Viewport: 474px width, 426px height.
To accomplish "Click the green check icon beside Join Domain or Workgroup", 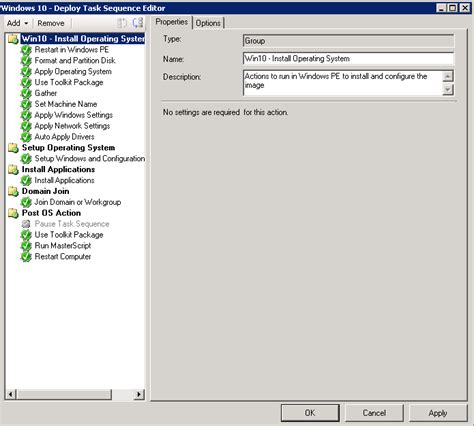I will point(26,202).
